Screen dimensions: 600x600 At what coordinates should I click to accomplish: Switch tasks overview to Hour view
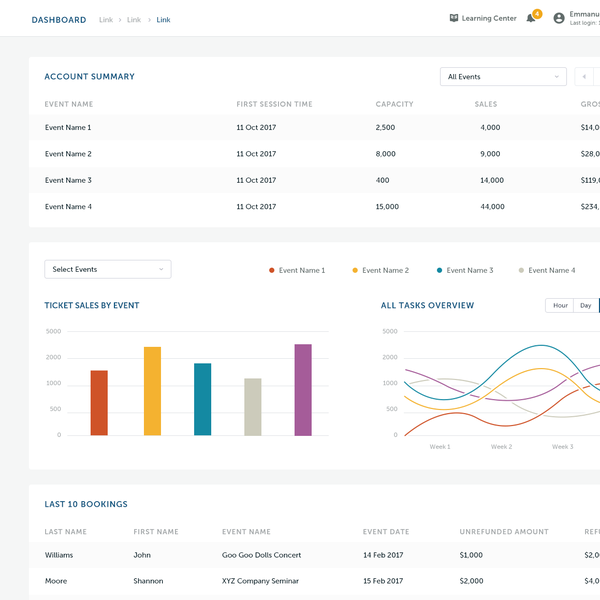(x=560, y=305)
